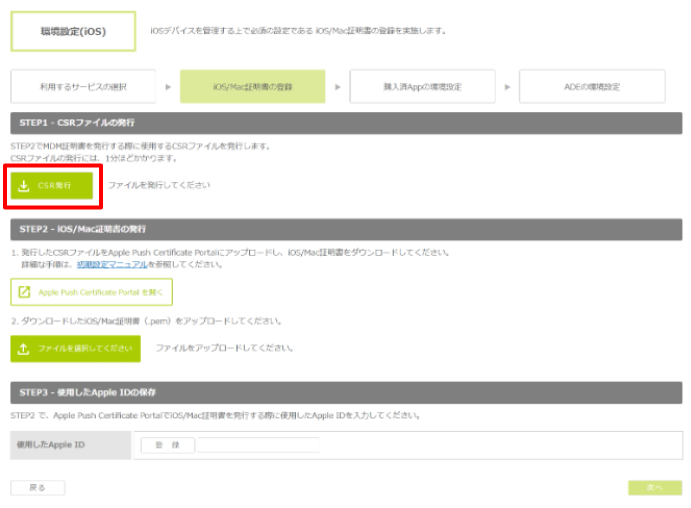Click the STEP2 - iOS/Mac証明書の発行 header
The height and width of the screenshot is (508, 691).
point(346,229)
